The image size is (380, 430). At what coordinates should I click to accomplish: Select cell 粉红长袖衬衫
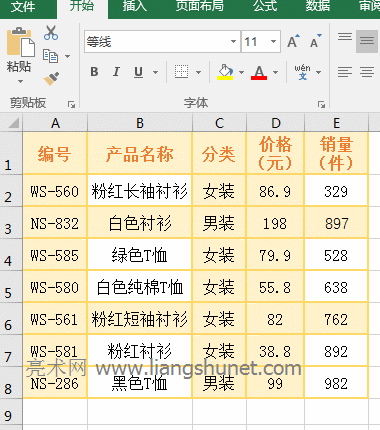pos(140,191)
